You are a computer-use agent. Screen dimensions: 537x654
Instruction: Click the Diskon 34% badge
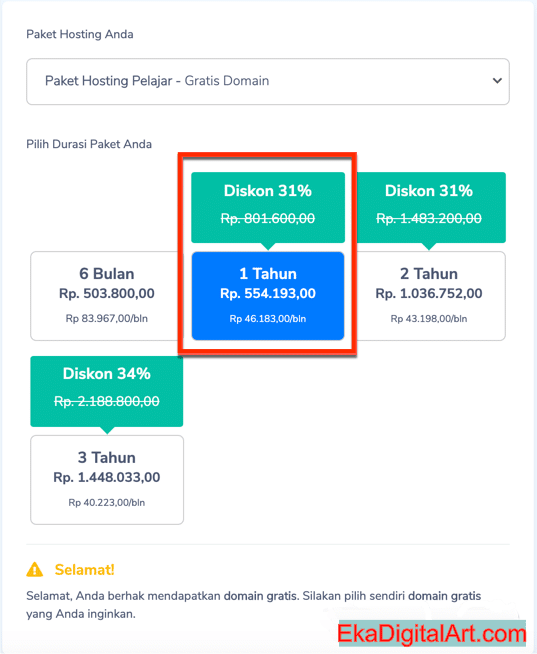tap(107, 391)
